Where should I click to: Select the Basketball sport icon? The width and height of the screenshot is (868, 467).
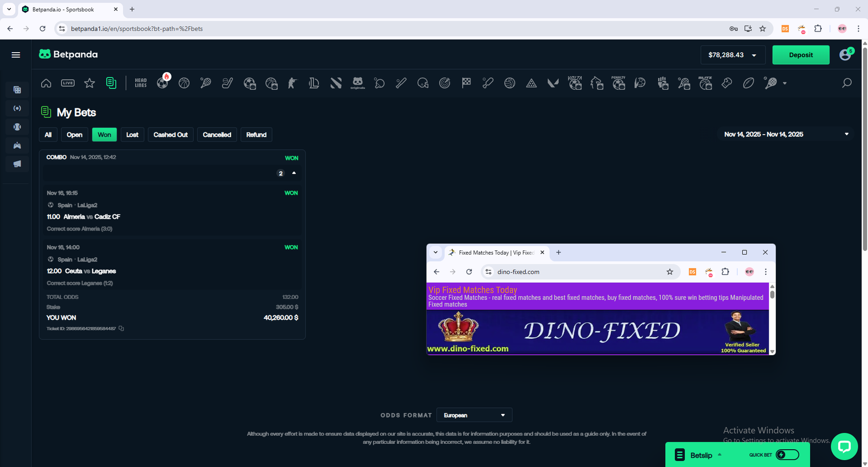184,83
